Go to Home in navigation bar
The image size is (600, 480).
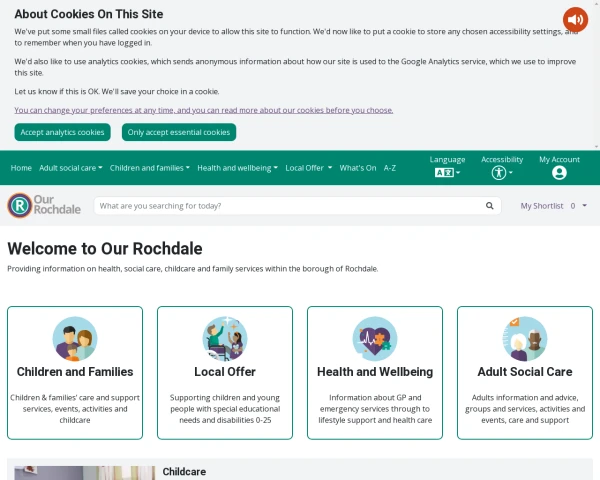(x=21, y=168)
